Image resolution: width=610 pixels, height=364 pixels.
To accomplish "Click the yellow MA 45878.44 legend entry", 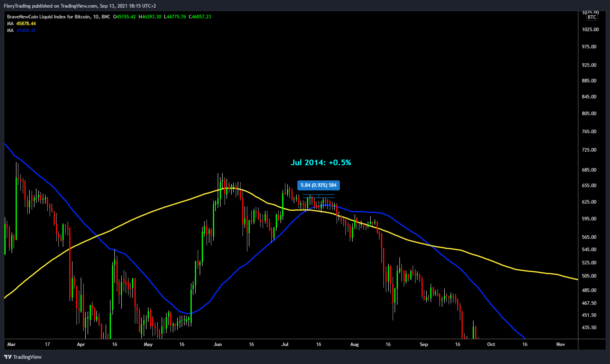I will tap(22, 24).
